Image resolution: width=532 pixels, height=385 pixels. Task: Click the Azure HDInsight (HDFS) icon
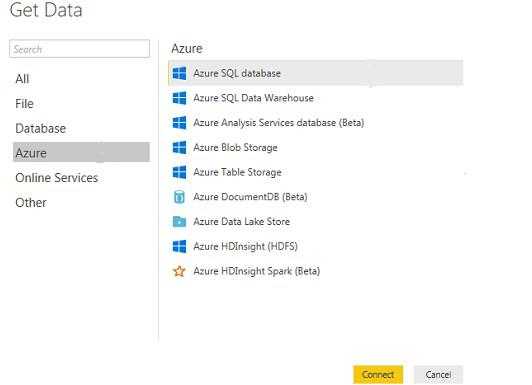click(x=179, y=246)
